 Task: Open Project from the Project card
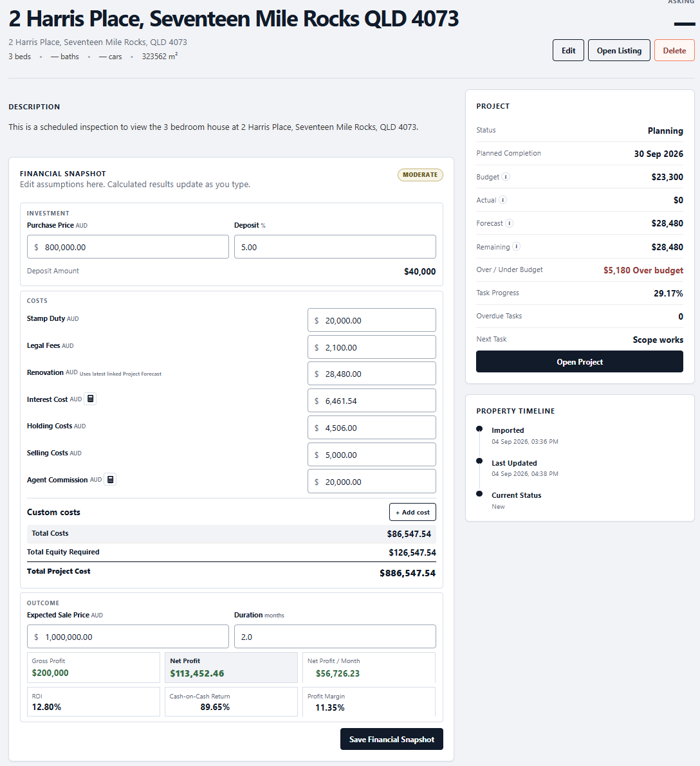tap(579, 362)
